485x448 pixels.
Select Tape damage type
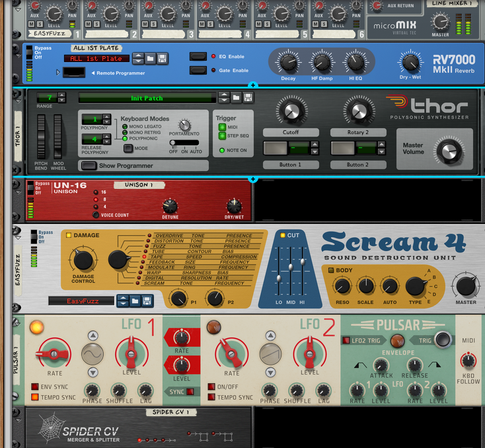click(x=144, y=257)
